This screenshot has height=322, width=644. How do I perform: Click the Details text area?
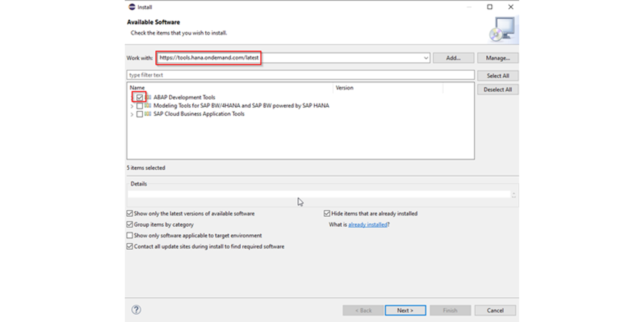click(319, 195)
